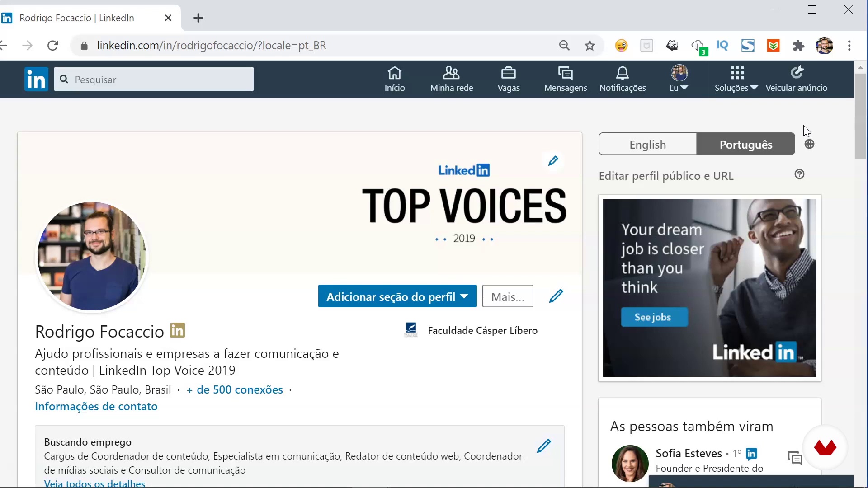Viewport: 868px width, 488px height.
Task: Close the Rodrigo Focaccio browser tab
Action: pos(168,18)
